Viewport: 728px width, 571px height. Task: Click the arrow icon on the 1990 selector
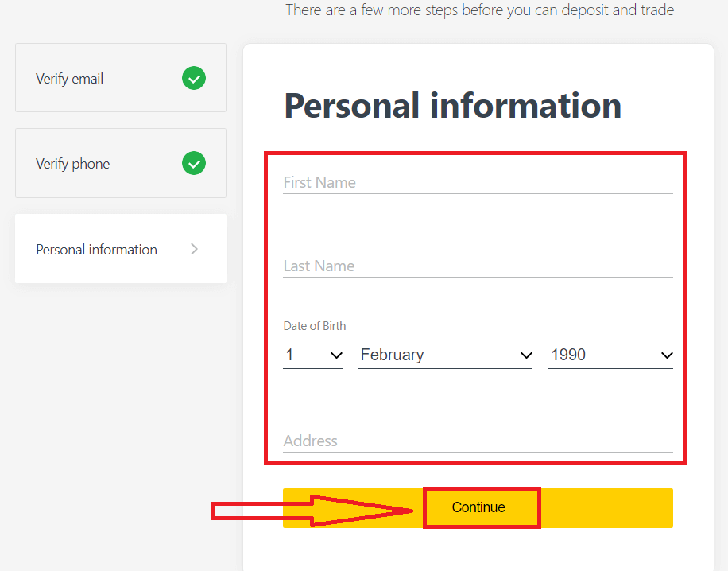pyautogui.click(x=667, y=355)
